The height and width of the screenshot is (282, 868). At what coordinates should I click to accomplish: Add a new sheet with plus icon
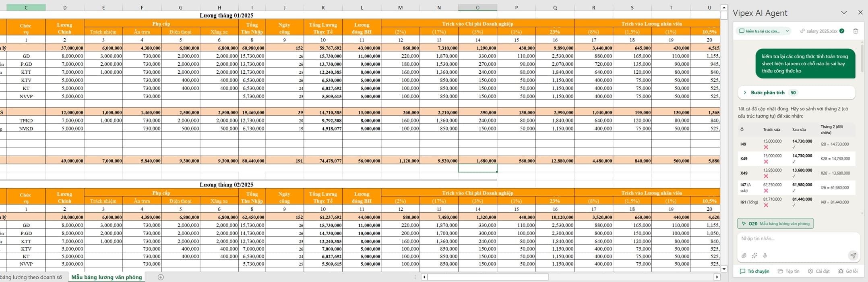tap(161, 277)
